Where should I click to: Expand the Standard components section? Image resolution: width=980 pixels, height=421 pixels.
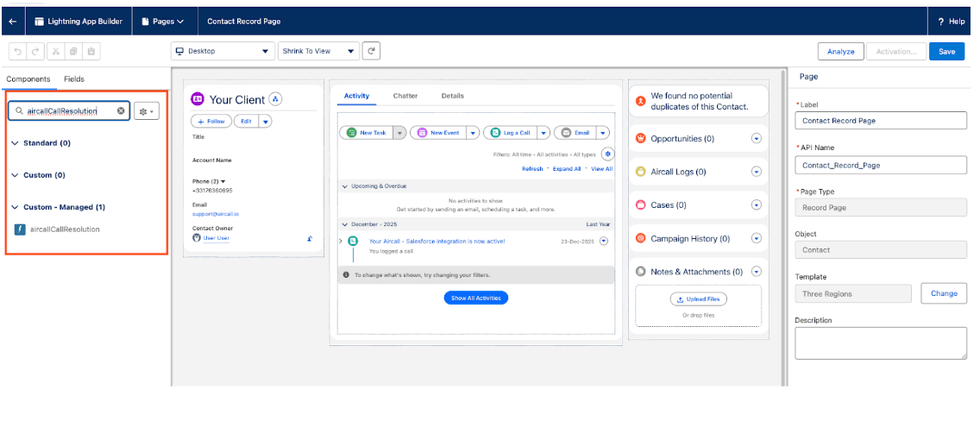15,143
